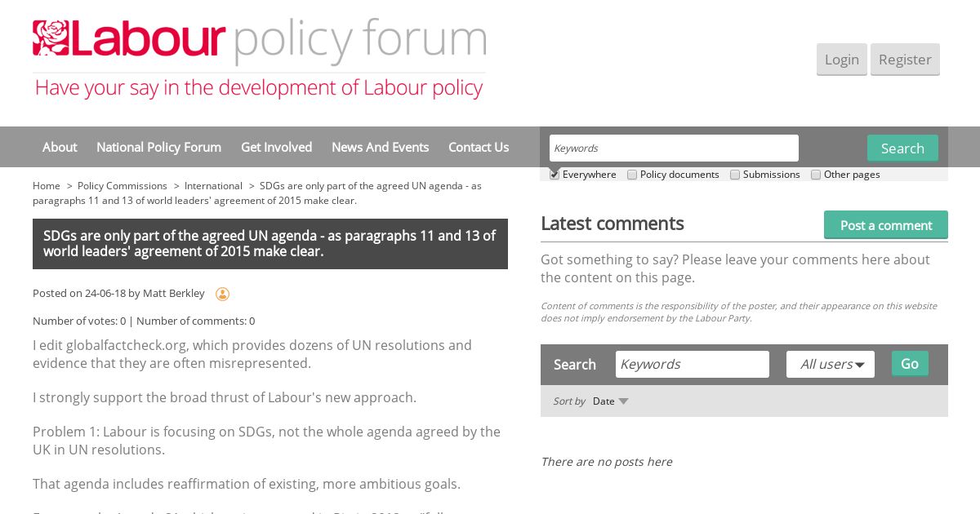This screenshot has height=514, width=980.
Task: Open the Get Involved menu
Action: [276, 147]
